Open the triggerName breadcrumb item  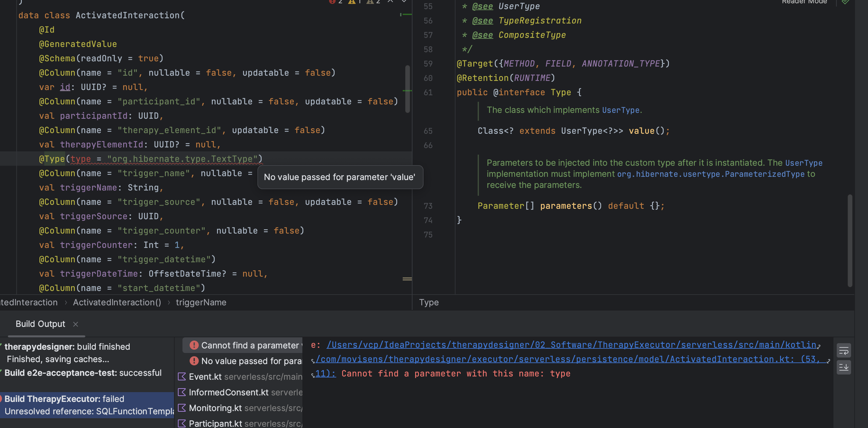point(201,302)
